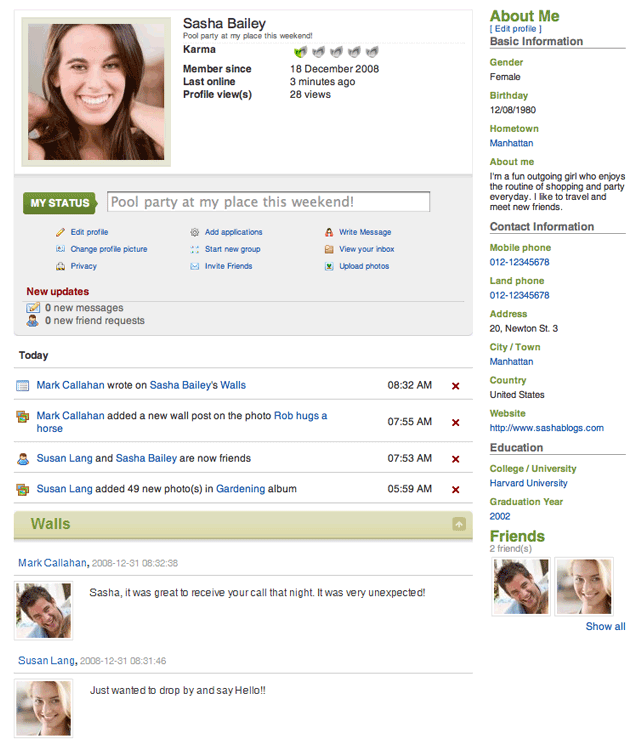Show all friends

coord(605,626)
